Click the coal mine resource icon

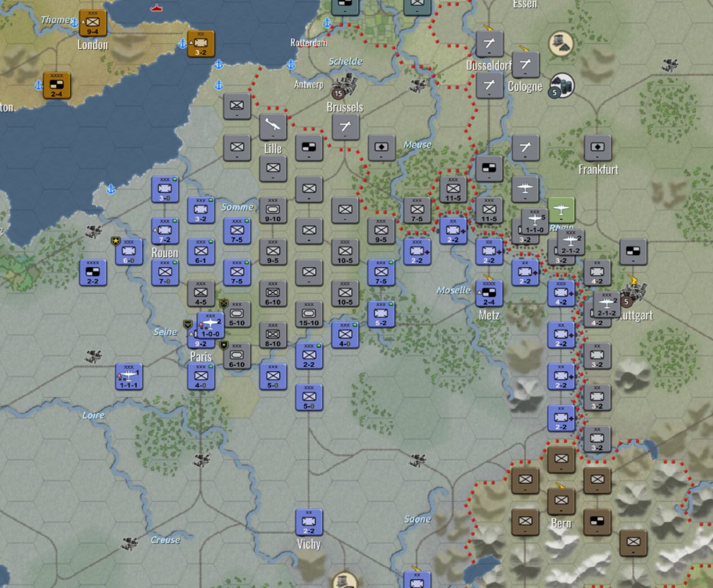point(560,44)
